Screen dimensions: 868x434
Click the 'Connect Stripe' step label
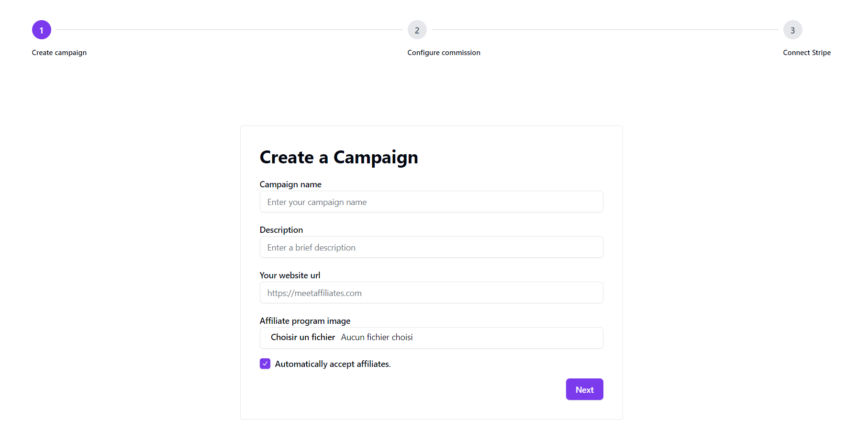tap(807, 52)
